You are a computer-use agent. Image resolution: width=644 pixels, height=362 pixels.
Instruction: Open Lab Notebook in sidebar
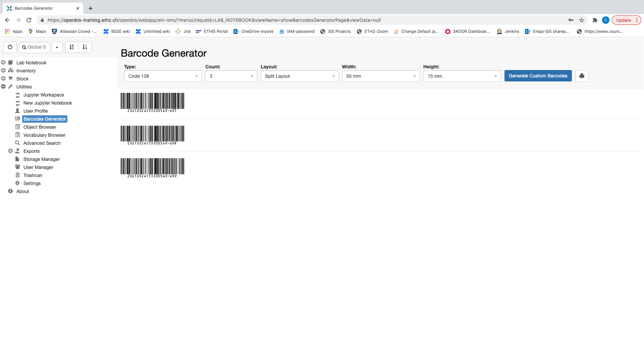click(x=31, y=63)
